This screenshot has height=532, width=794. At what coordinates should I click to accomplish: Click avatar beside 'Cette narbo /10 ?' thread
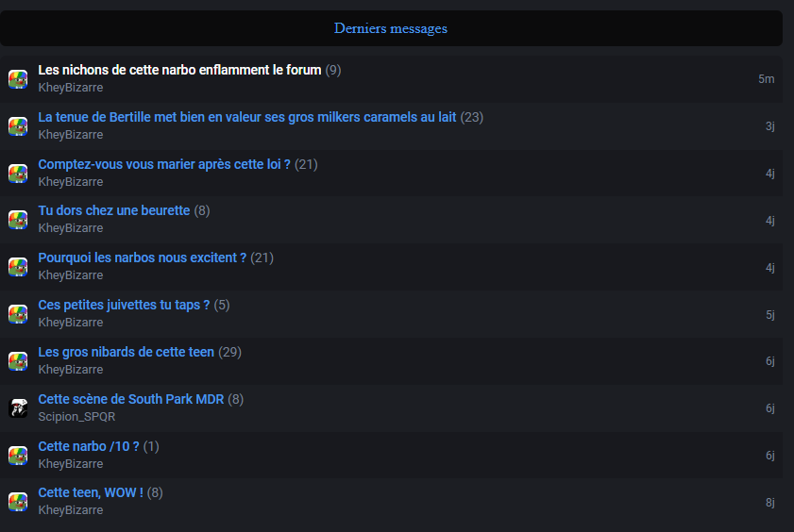click(x=18, y=456)
